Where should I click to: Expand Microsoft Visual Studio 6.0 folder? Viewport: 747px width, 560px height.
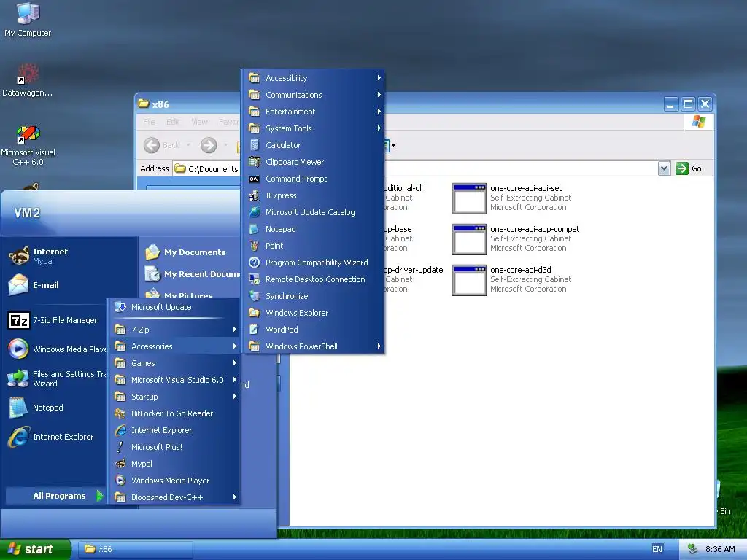(x=174, y=380)
